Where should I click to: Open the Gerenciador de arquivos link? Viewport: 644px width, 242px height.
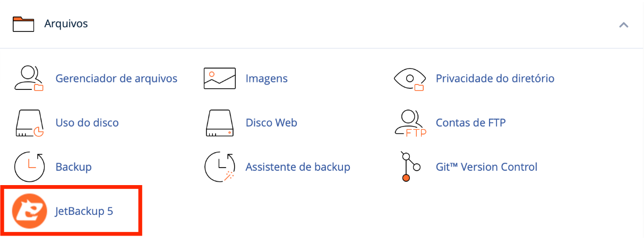pyautogui.click(x=116, y=79)
